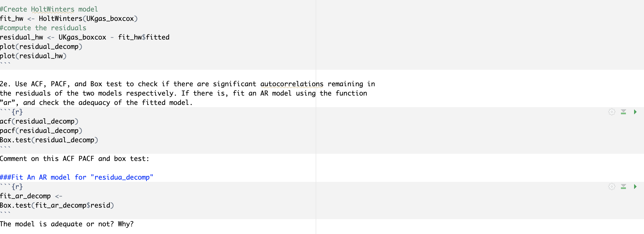Click the closing backticks of the ACF chunk

[5, 147]
